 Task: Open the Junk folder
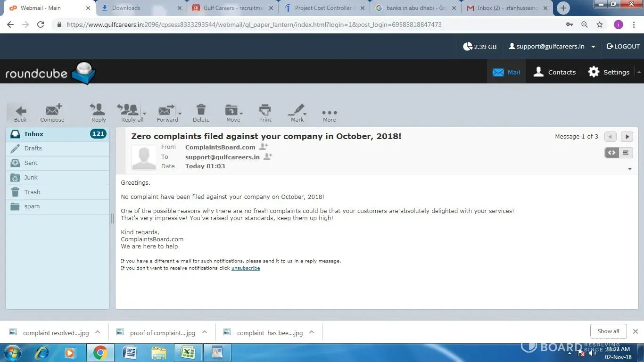[x=58, y=177]
